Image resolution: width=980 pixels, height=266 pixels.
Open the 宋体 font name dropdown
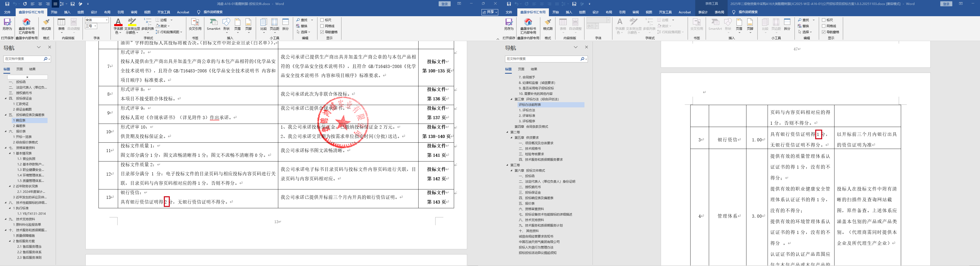(107, 20)
